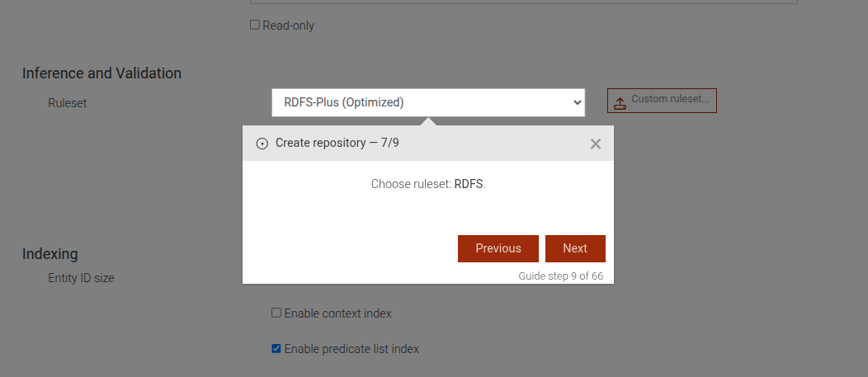Close the Create repository guide dialog
The image size is (868, 377).
pos(596,144)
